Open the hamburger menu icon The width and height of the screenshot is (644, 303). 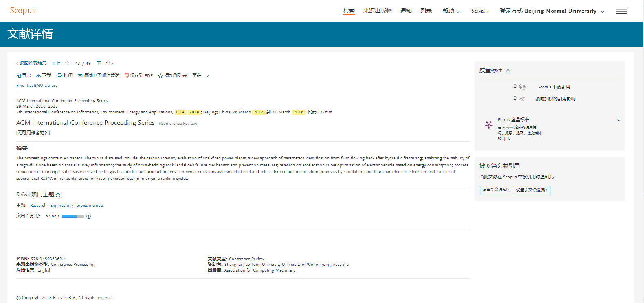[622, 11]
